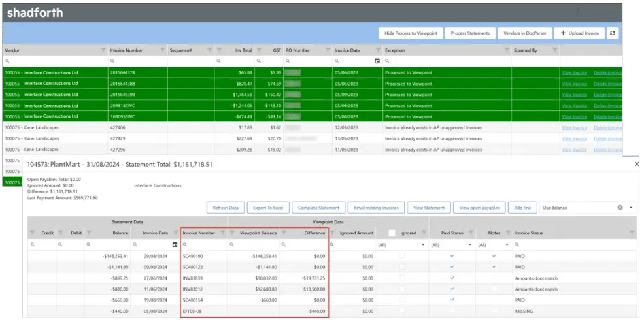Click the Complete Statement button
The width and height of the screenshot is (644, 322).
pyautogui.click(x=318, y=208)
